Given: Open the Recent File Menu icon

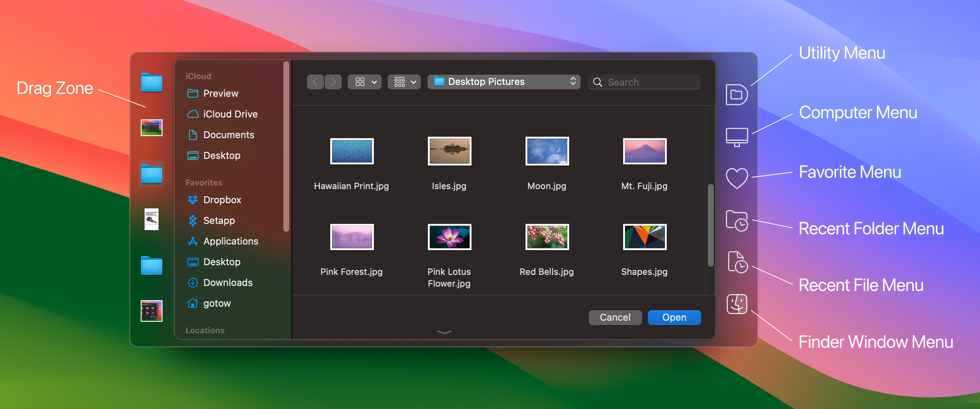Looking at the screenshot, I should coord(737,262).
